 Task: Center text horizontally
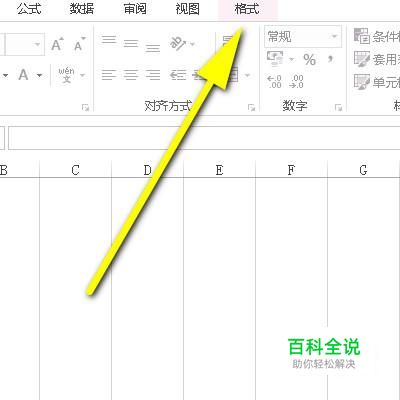coord(131,75)
